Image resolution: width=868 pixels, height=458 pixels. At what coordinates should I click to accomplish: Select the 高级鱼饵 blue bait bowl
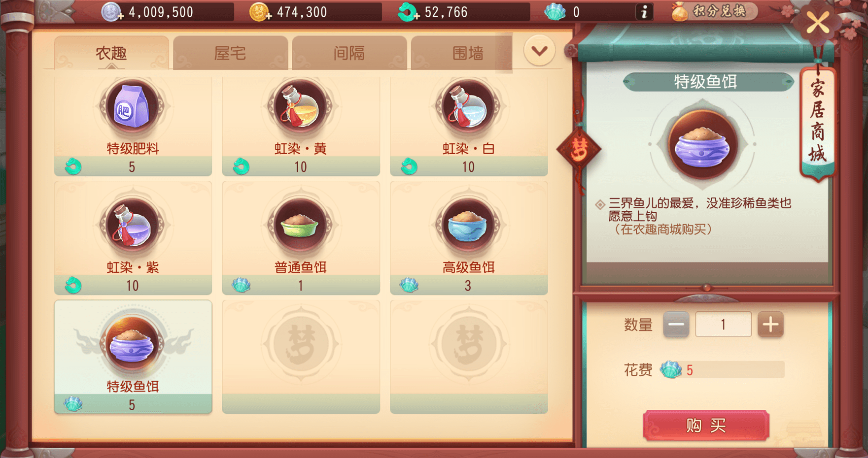tap(469, 238)
